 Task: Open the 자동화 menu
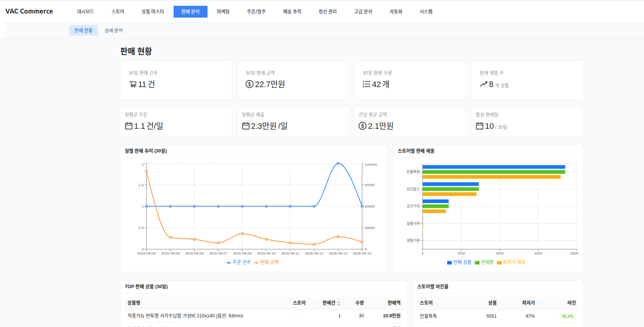click(396, 12)
